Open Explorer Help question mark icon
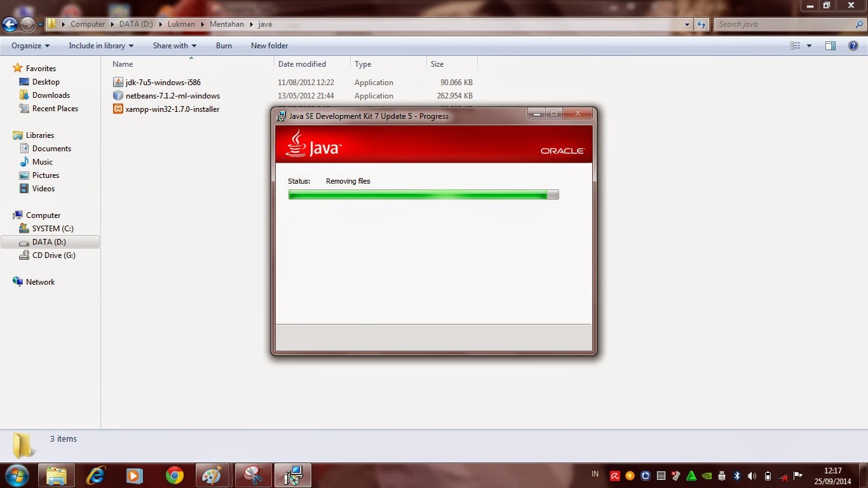Image resolution: width=868 pixels, height=488 pixels. 853,46
